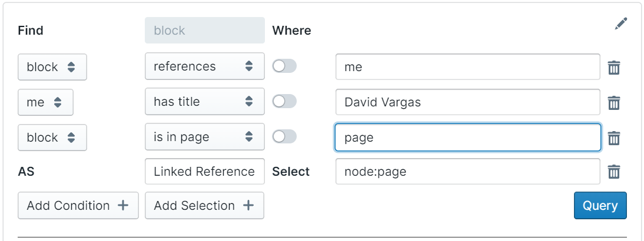This screenshot has height=241, width=644.
Task: Click the Add Selection button
Action: [x=204, y=206]
